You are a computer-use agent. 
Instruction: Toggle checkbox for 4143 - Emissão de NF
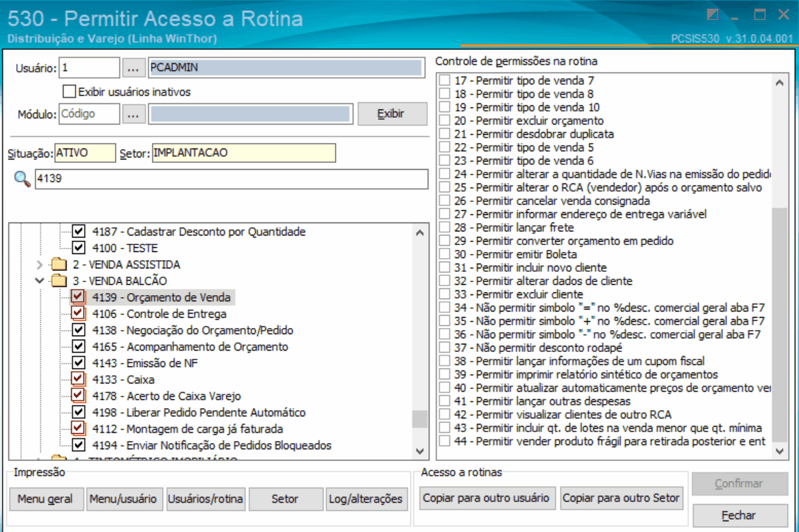click(x=79, y=362)
